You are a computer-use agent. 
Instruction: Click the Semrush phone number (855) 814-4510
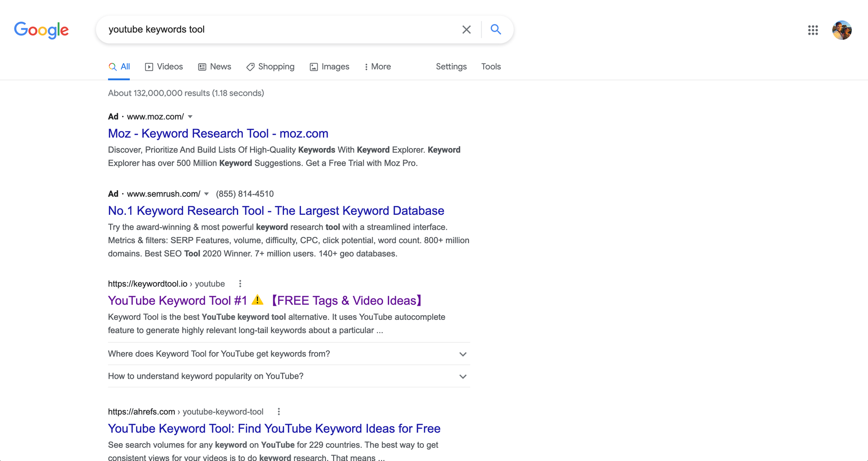click(x=245, y=194)
